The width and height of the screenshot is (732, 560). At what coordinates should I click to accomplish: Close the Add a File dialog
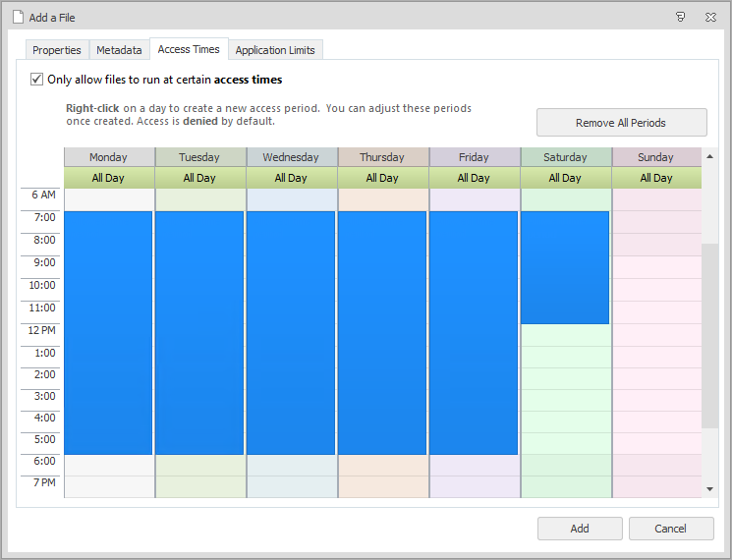[x=709, y=17]
